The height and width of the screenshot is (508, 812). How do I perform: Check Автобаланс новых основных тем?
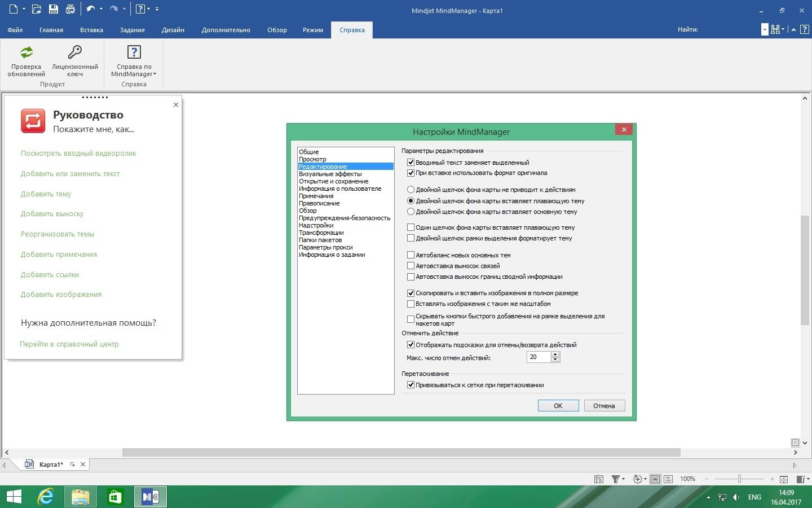pyautogui.click(x=411, y=255)
